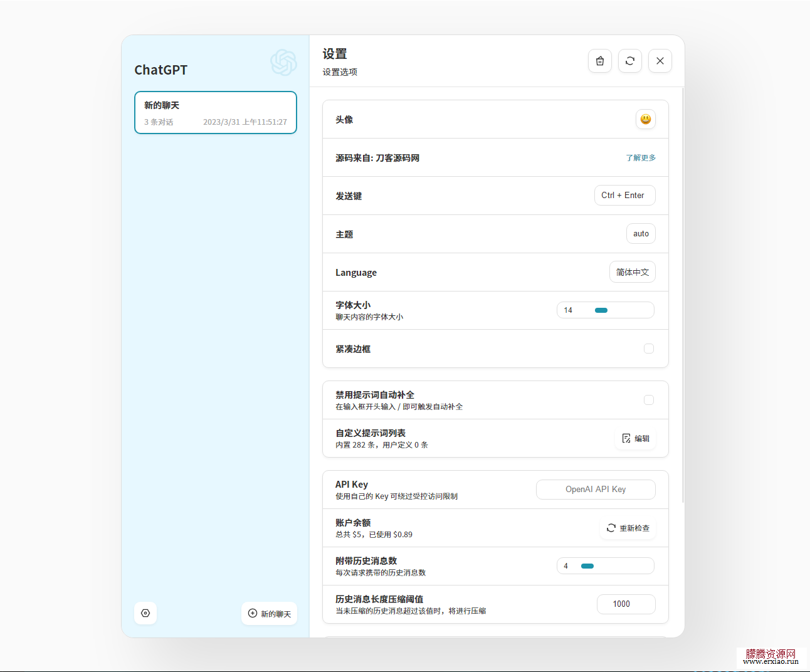This screenshot has height=672, width=810.
Task: Click the 历史消息长度压缩阈值 label
Action: (379, 599)
